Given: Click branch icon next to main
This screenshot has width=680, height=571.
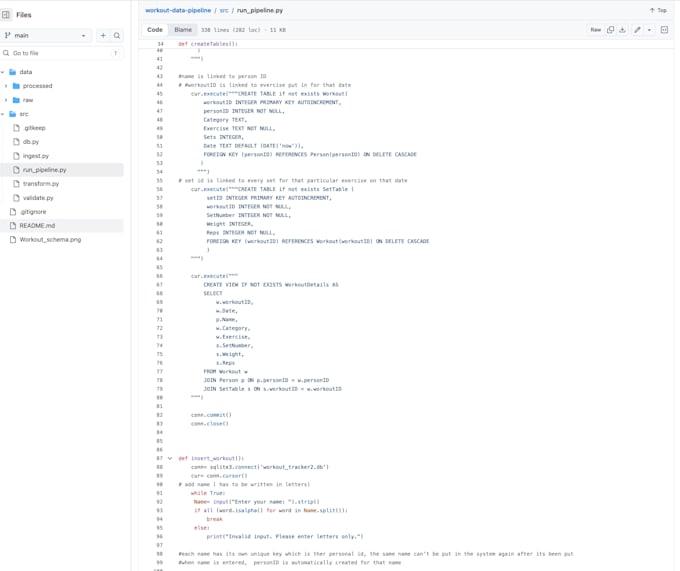Looking at the screenshot, I should [7, 36].
